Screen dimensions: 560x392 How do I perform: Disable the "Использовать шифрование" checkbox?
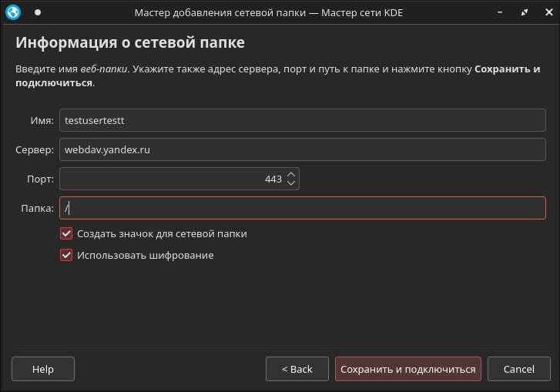tap(66, 255)
